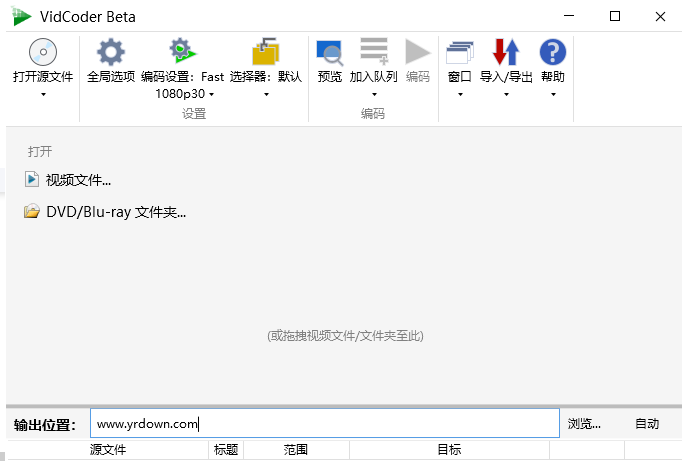Expand the Fast 1080p30 preset dropdown
Viewport: 682px width, 461px height.
[212, 94]
